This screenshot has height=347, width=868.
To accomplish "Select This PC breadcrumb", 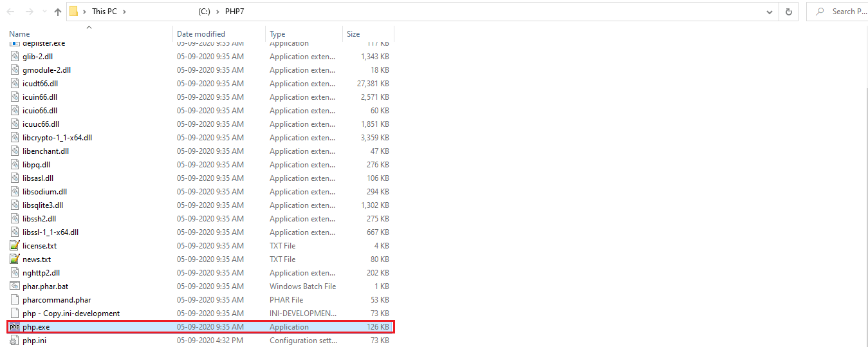I will [x=104, y=12].
